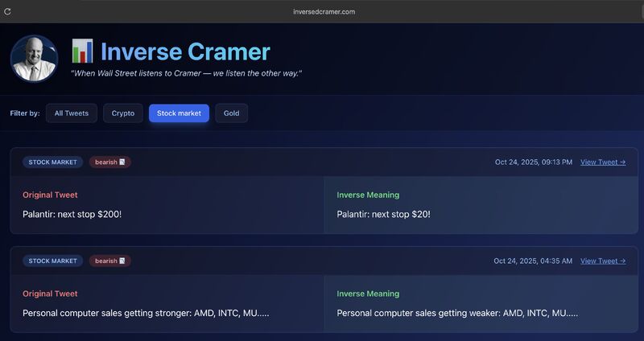Click the bearish badge on the computer sales card

tap(110, 261)
